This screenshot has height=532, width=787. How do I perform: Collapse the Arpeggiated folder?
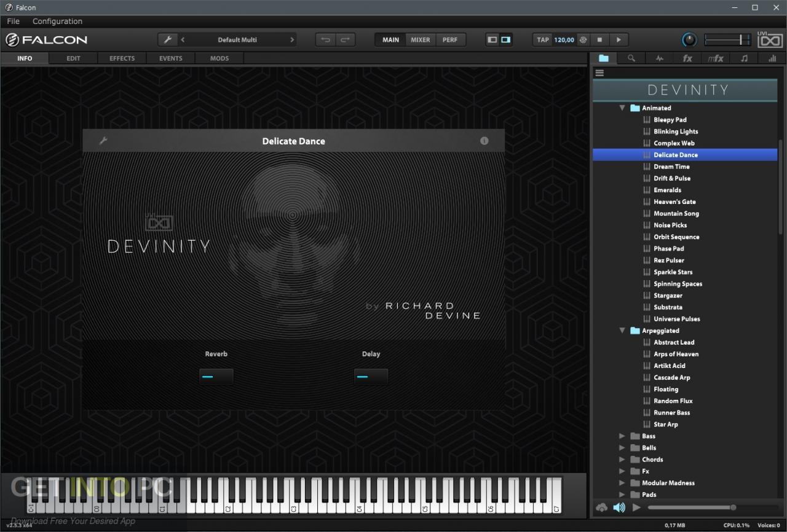(622, 331)
